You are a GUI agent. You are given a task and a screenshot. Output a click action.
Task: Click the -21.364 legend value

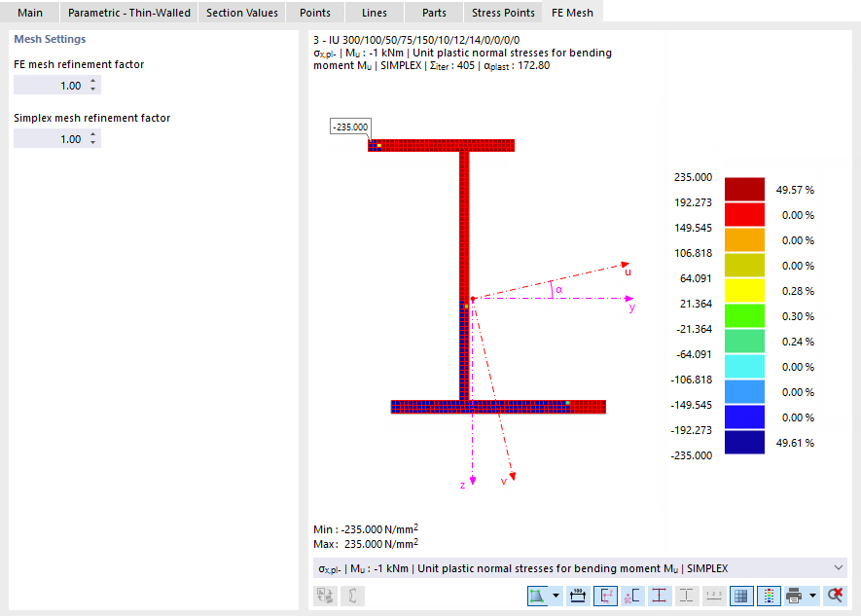pos(694,329)
